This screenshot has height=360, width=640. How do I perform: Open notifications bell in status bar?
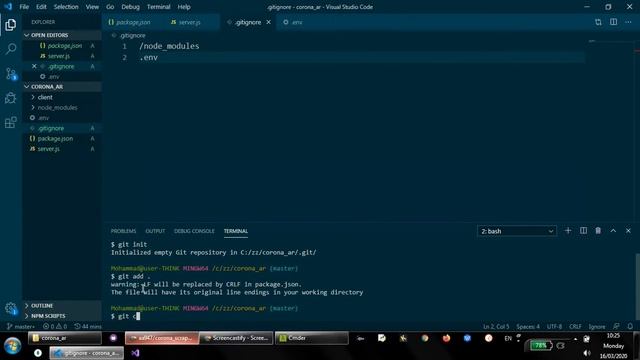click(630, 327)
